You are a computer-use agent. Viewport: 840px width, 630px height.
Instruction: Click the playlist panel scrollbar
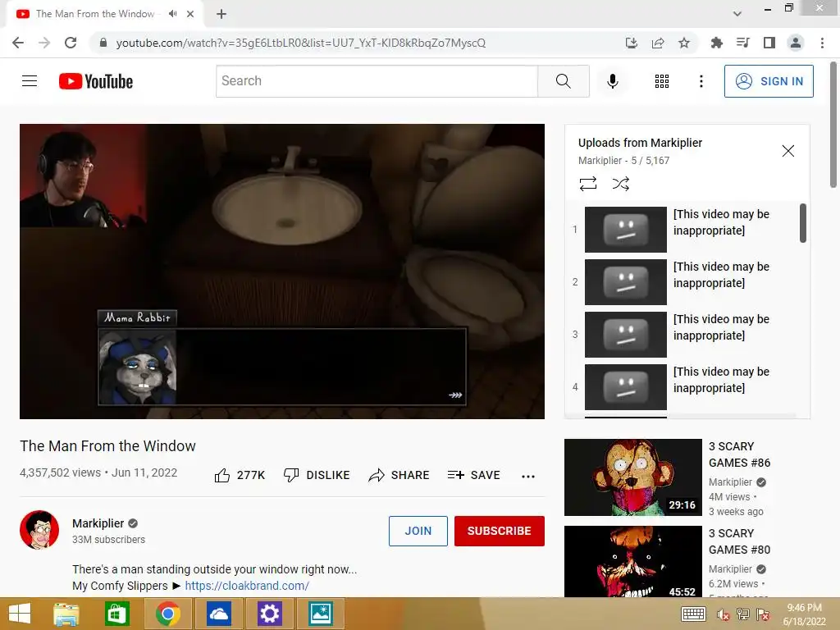802,223
